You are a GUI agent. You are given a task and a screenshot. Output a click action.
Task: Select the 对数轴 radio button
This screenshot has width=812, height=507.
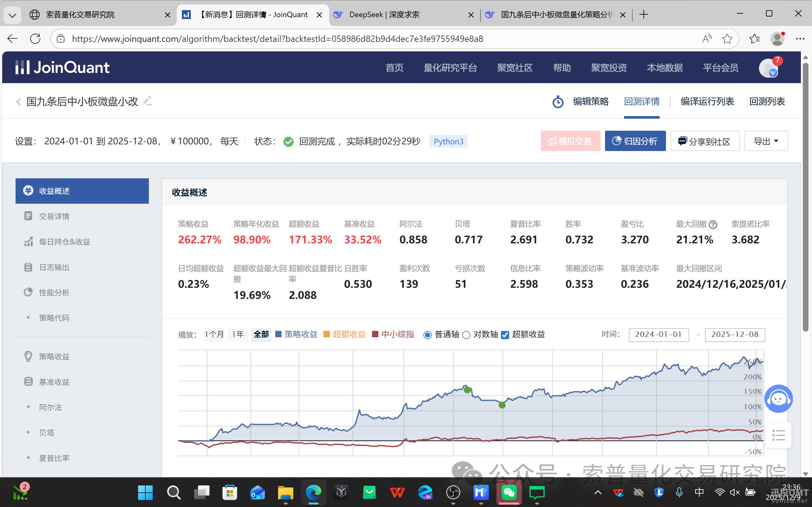[466, 335]
